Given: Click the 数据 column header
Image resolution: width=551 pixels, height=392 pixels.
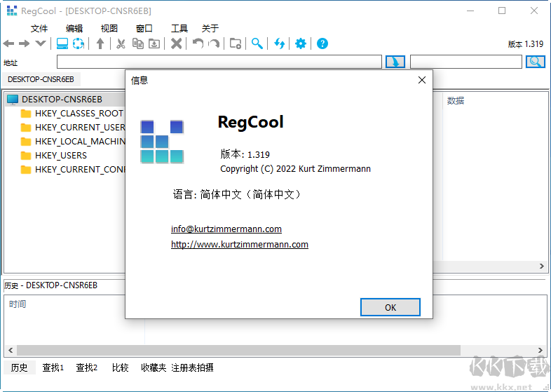Looking at the screenshot, I should coord(456,101).
